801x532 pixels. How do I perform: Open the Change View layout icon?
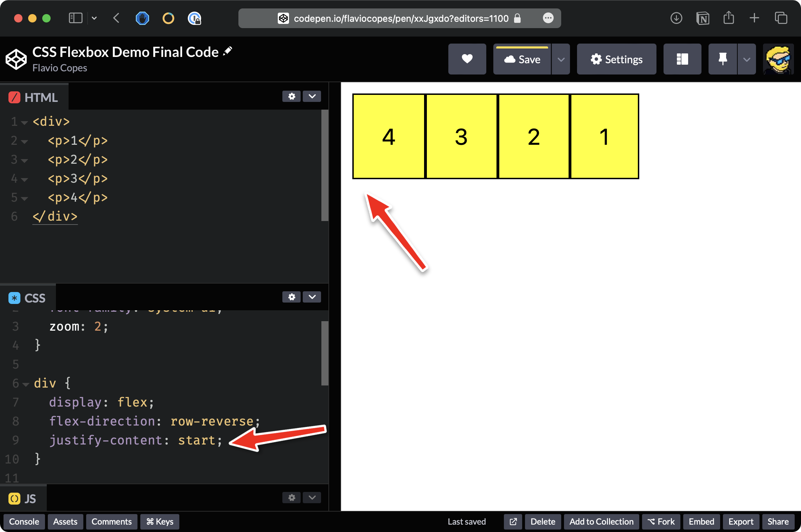682,59
